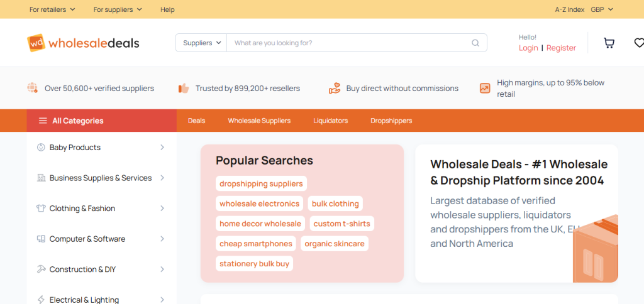Expand the Electrical & Lighting chevron
644x304 pixels.
(162, 300)
